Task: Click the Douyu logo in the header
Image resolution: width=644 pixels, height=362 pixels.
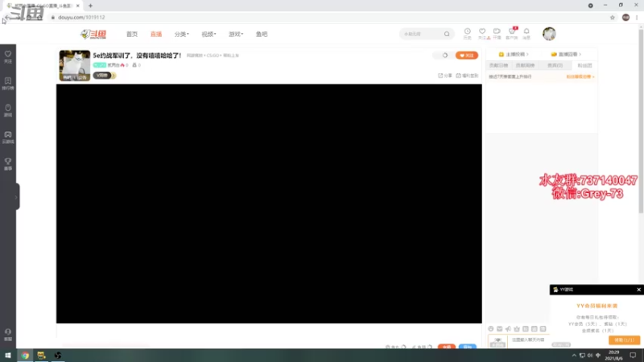Action: (x=93, y=34)
